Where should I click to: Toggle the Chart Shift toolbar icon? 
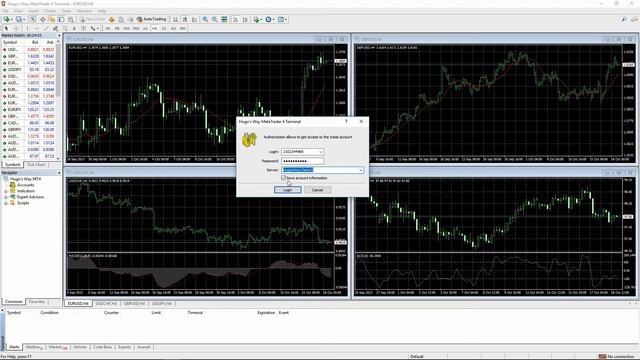point(245,19)
